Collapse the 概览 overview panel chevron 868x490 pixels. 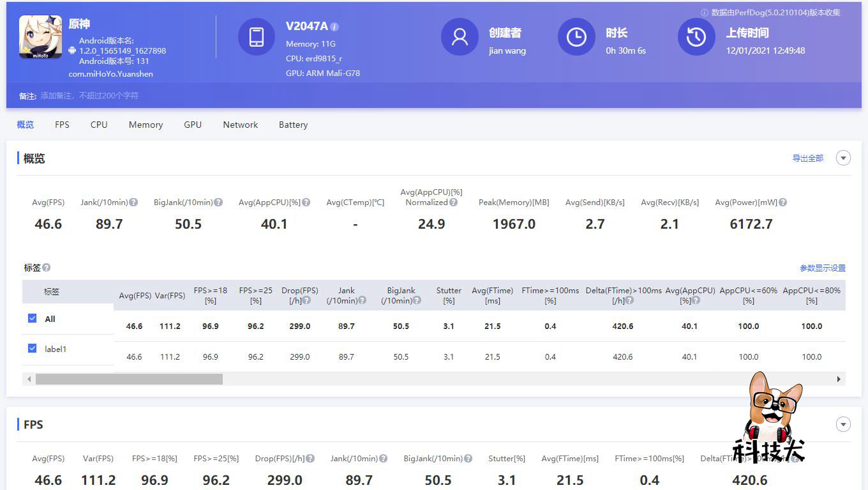click(x=843, y=158)
